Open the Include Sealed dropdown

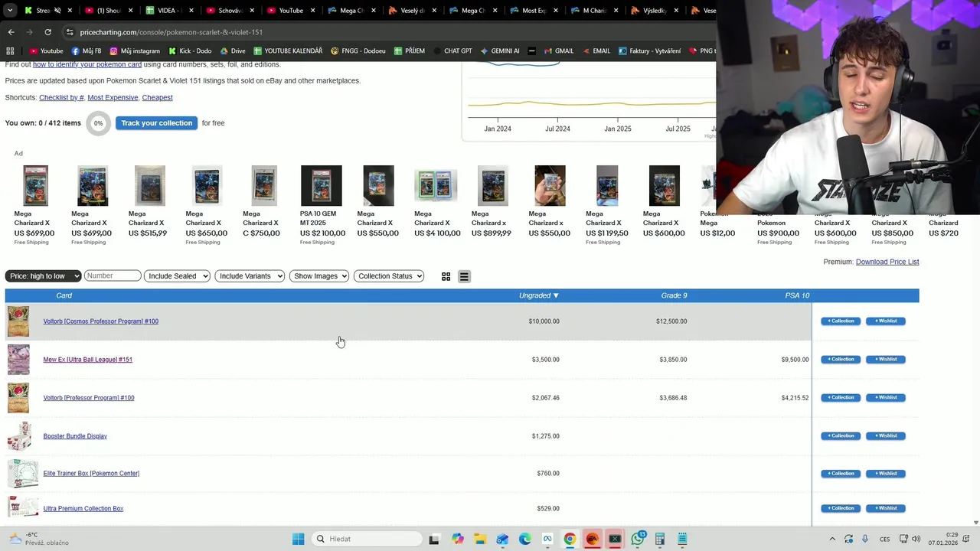[177, 276]
